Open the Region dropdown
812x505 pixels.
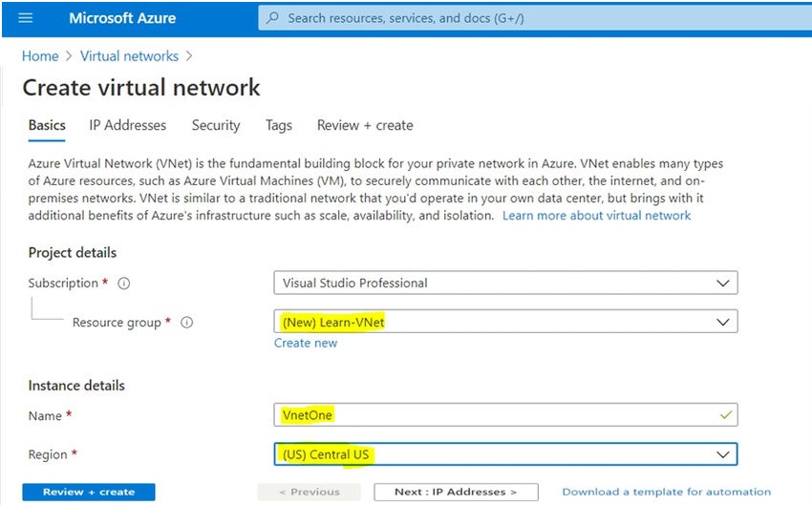click(x=505, y=454)
